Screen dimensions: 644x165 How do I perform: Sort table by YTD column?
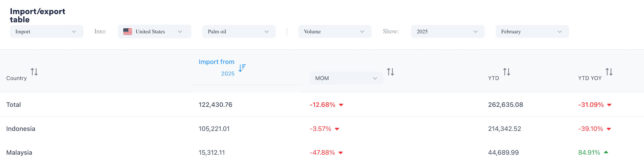pyautogui.click(x=507, y=72)
